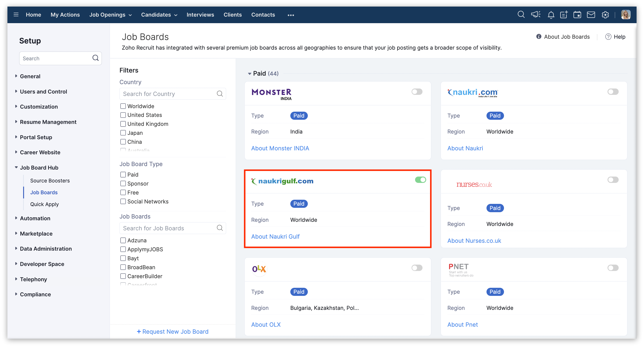Open the notifications bell icon
This screenshot has height=347, width=644.
pos(551,15)
